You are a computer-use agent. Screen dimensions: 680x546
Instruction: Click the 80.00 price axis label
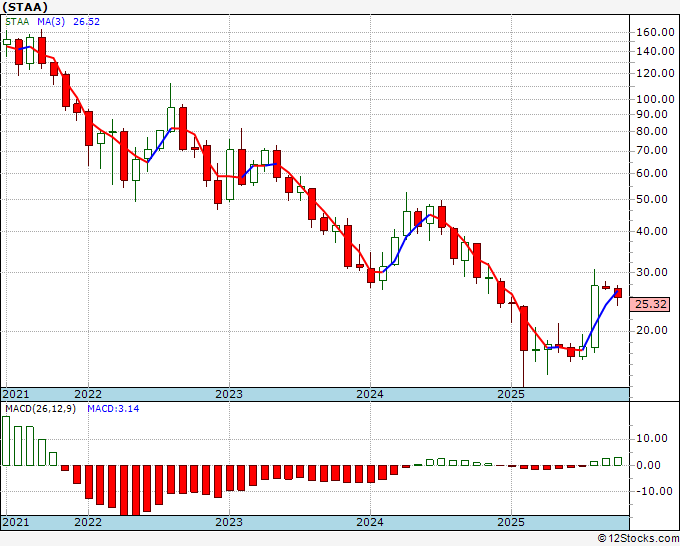pyautogui.click(x=651, y=131)
